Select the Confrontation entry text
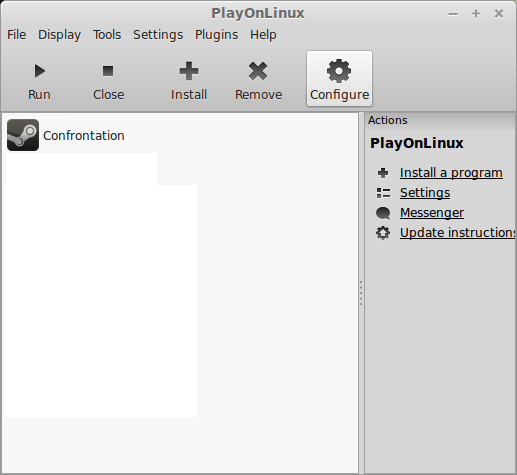The height and width of the screenshot is (475, 517). click(x=84, y=135)
